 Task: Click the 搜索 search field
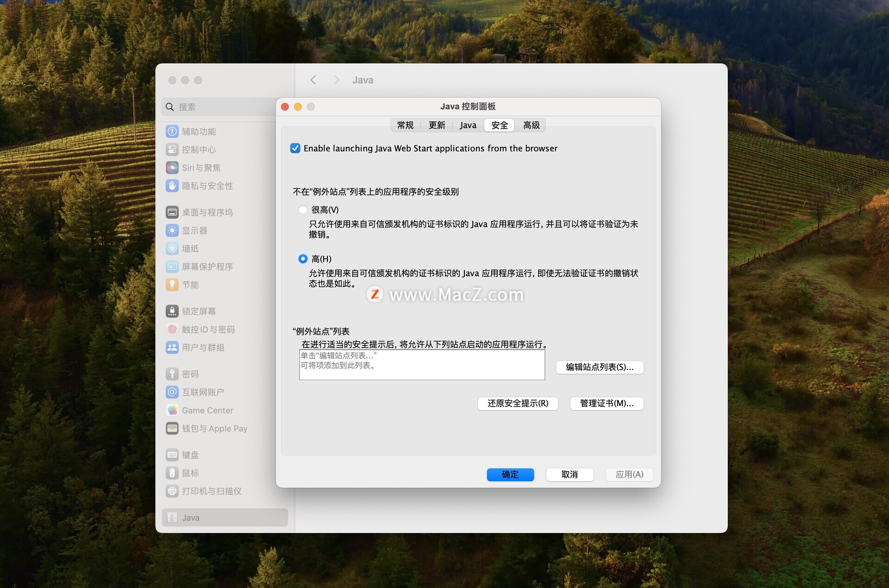coord(219,107)
